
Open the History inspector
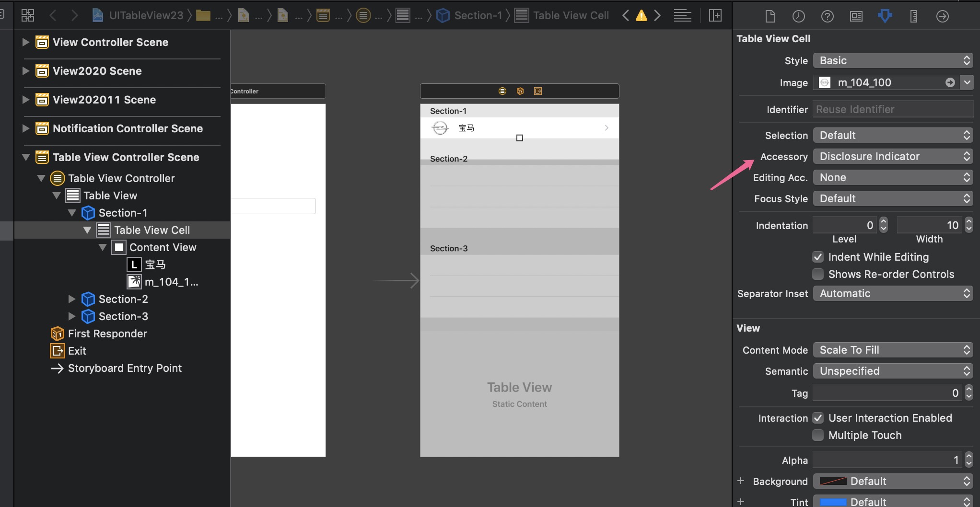pos(799,16)
